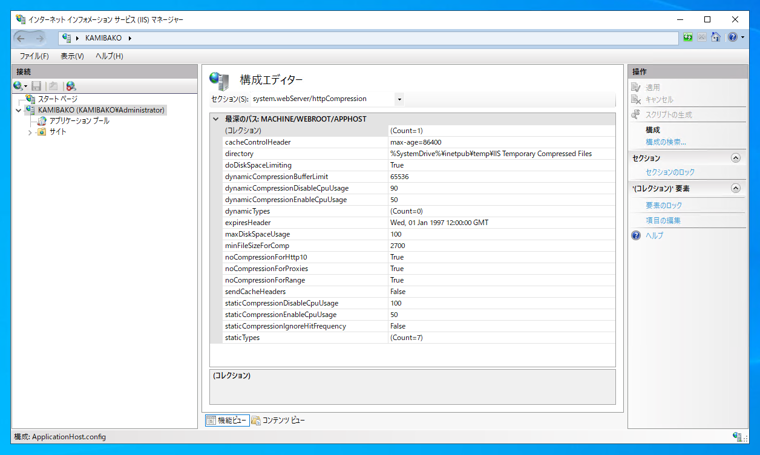Click the キャンセル cancel icon
The image size is (760, 455).
click(x=636, y=100)
